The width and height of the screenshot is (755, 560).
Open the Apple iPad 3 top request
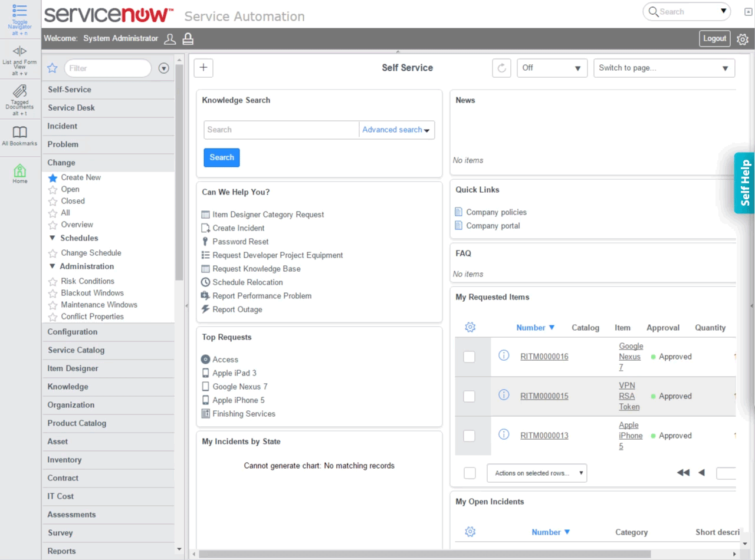234,373
